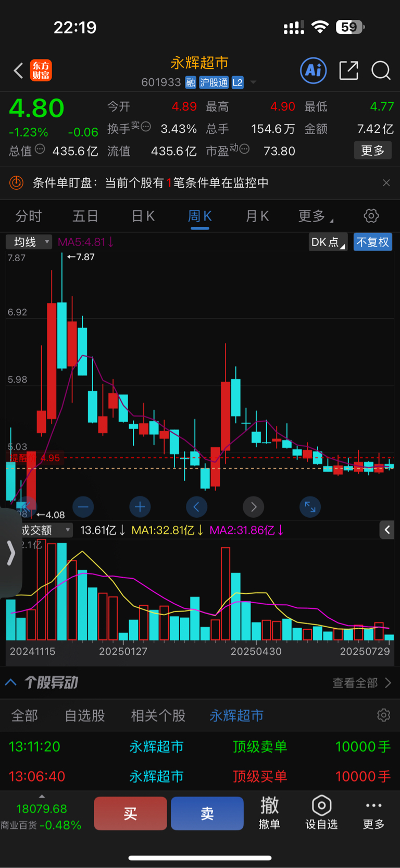
Task: Tap info icon beside 换手实
Action: coord(146,126)
